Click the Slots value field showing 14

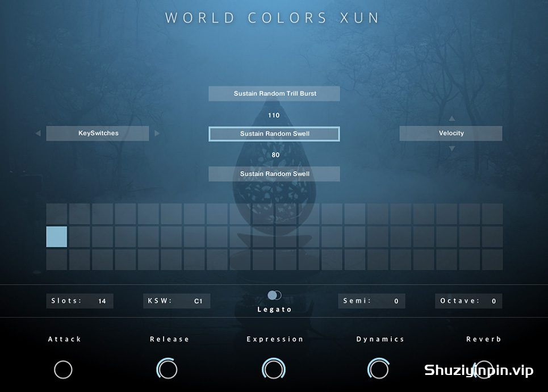click(80, 301)
